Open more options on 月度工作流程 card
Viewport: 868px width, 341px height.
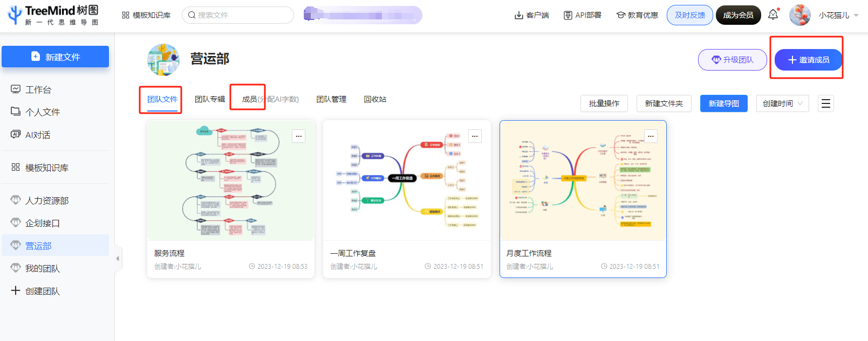650,136
